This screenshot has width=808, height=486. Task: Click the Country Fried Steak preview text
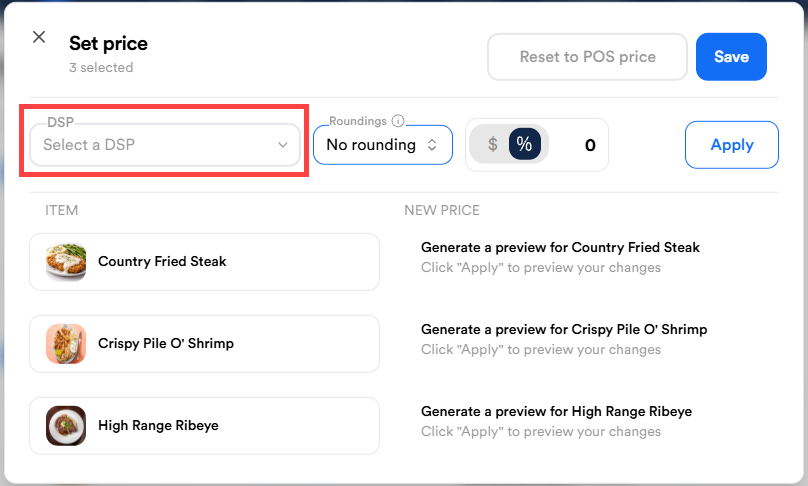560,248
